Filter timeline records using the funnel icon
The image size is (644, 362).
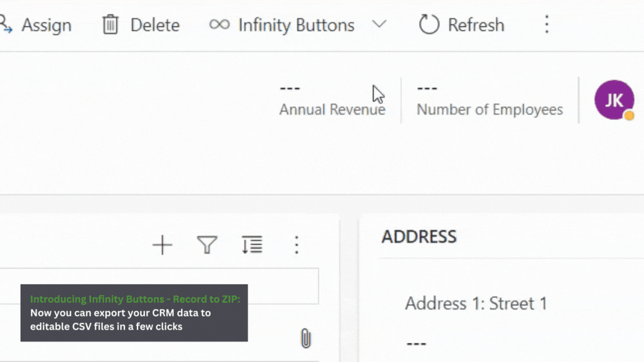click(x=207, y=245)
